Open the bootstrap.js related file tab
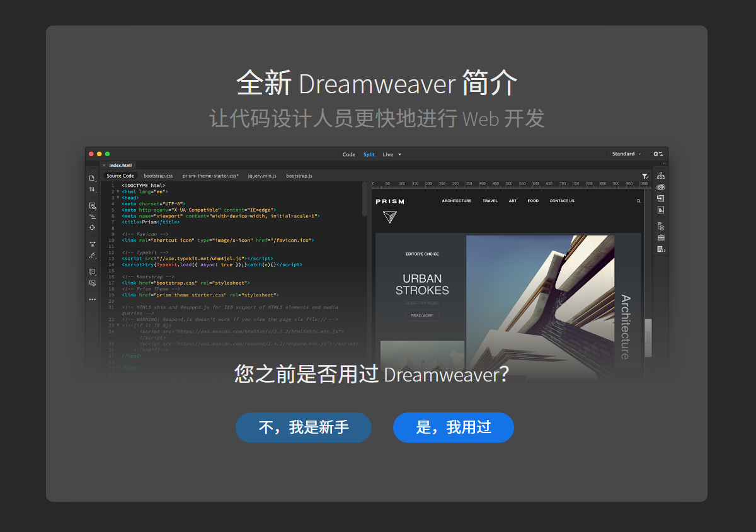This screenshot has width=756, height=532. tap(299, 176)
